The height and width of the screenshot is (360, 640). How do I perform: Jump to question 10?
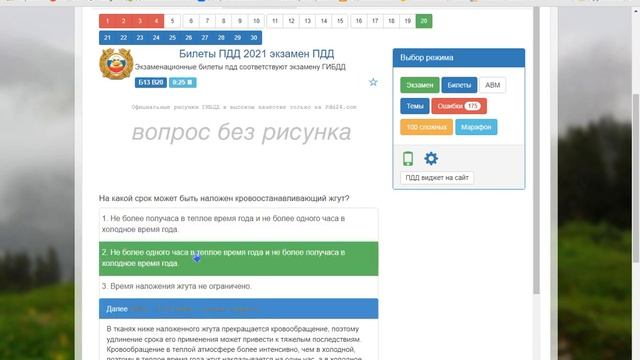coord(256,21)
